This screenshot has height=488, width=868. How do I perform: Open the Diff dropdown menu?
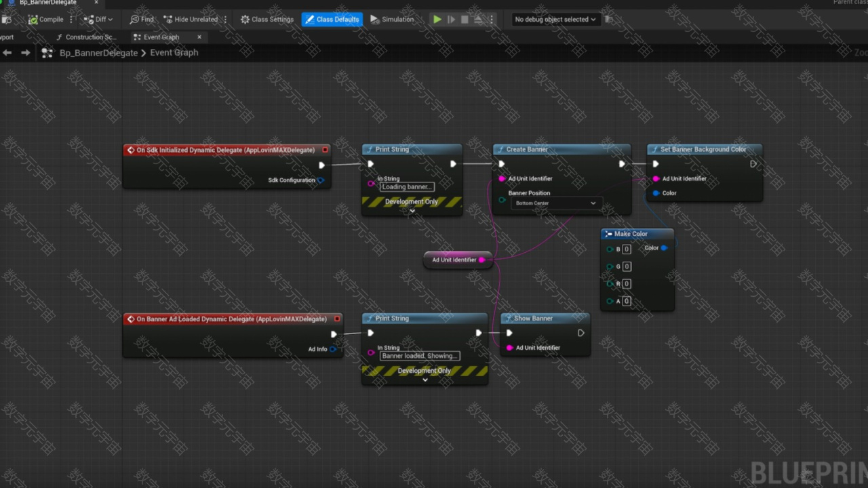(x=98, y=20)
